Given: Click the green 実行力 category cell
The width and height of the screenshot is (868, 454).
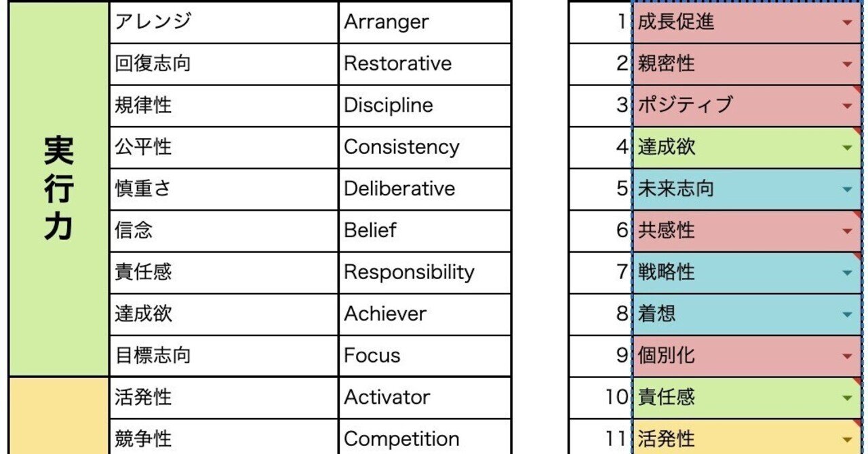Looking at the screenshot, I should [x=58, y=188].
